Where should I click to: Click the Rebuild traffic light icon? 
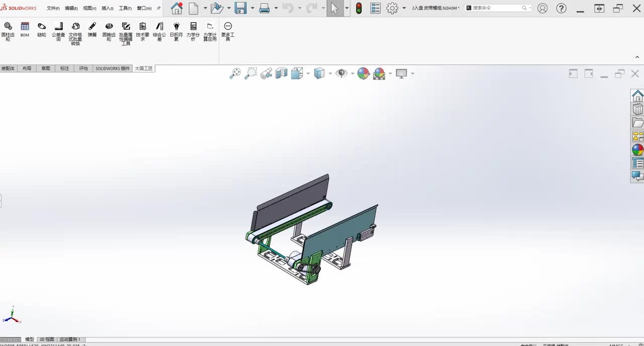tap(359, 8)
